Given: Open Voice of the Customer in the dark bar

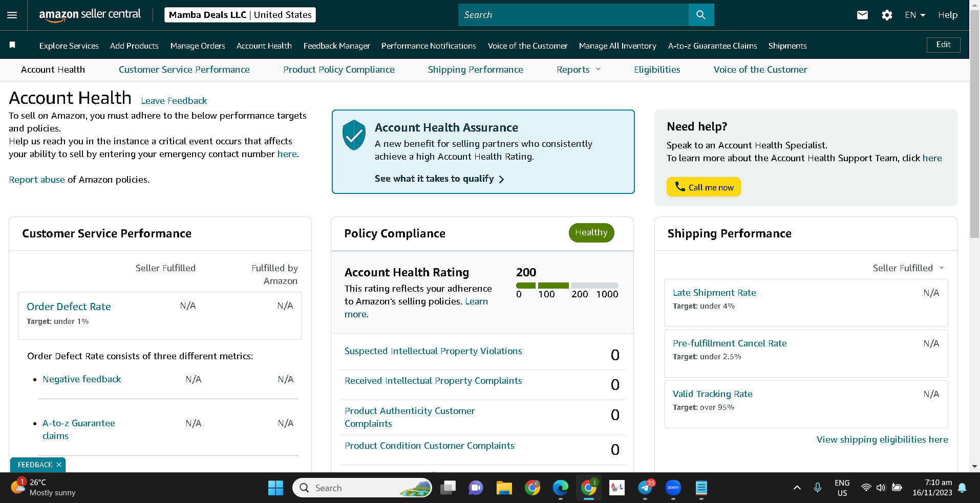Looking at the screenshot, I should coord(528,46).
